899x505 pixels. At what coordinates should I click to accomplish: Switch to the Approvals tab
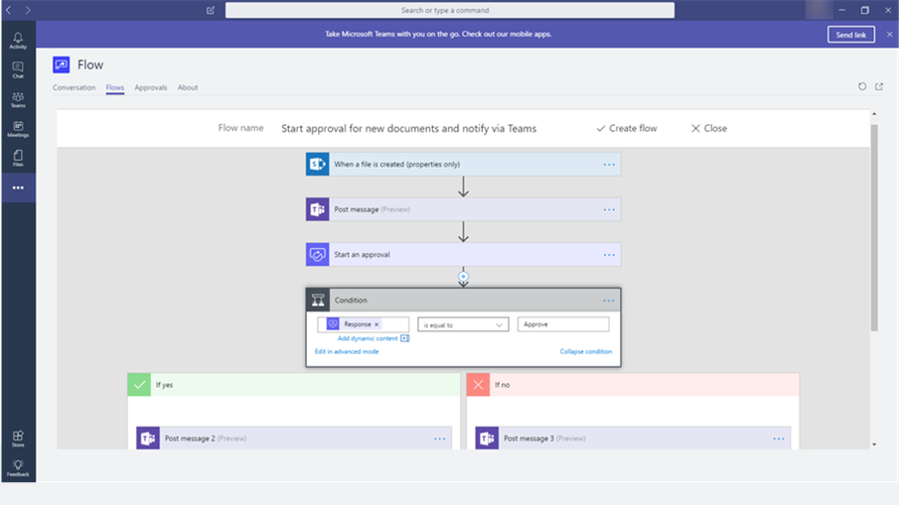coord(151,88)
